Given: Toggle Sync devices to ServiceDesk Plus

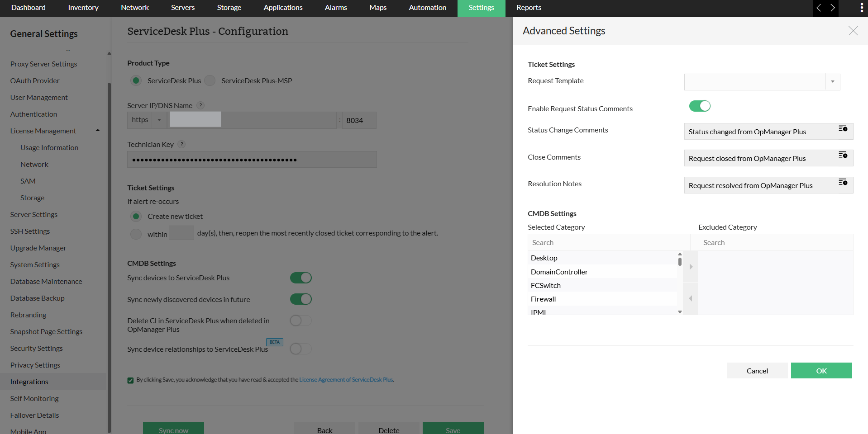Looking at the screenshot, I should click(301, 278).
